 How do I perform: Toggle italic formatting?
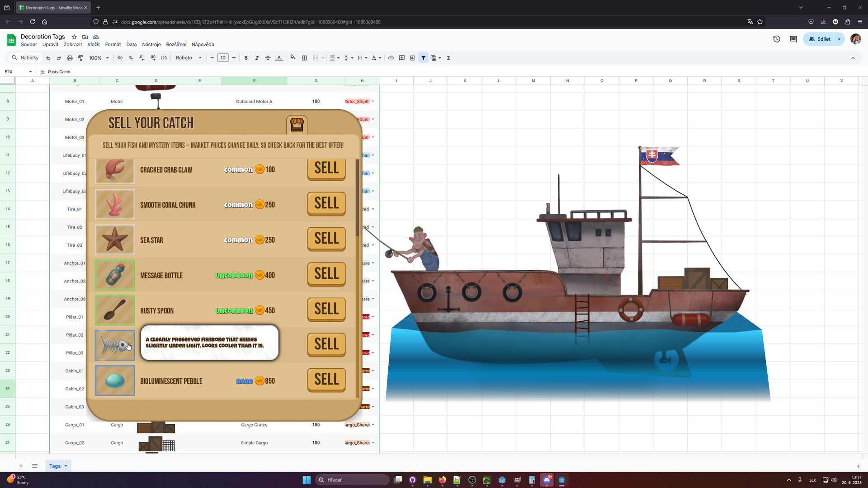[x=257, y=58]
